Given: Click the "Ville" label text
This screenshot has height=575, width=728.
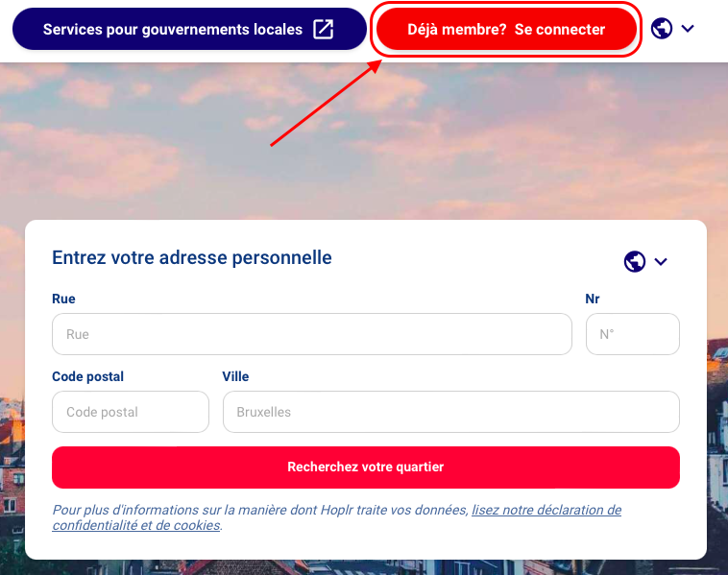Looking at the screenshot, I should (x=235, y=376).
